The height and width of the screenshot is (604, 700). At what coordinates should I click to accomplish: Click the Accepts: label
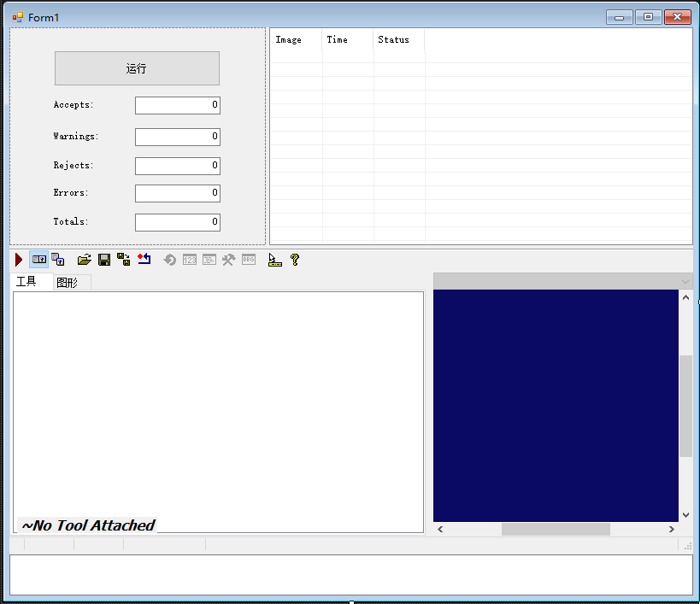point(74,105)
